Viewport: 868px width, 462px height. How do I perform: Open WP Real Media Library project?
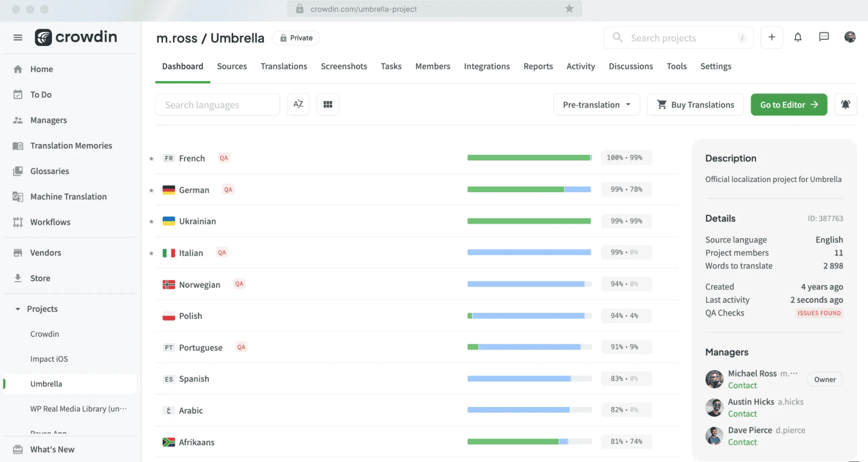coord(79,409)
